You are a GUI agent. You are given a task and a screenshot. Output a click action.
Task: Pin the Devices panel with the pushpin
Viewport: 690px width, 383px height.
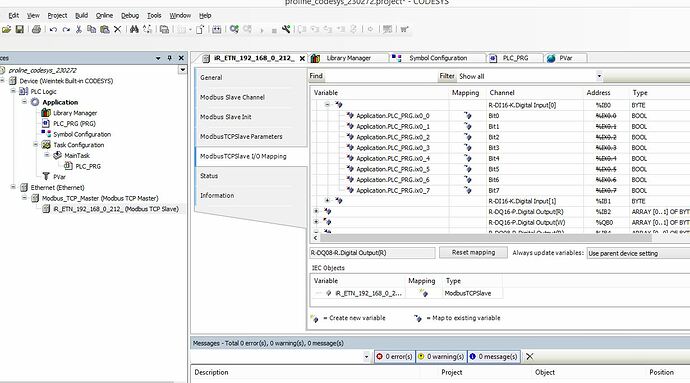pos(169,58)
